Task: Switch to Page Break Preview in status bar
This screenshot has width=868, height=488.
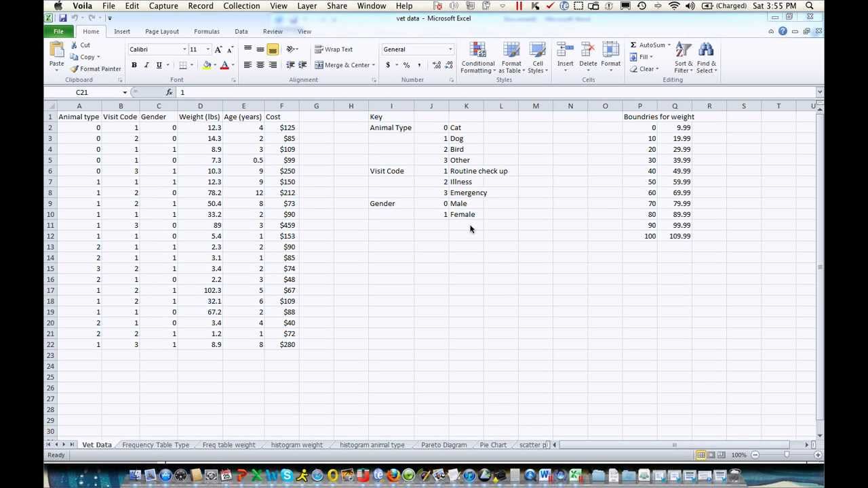Action: (721, 455)
